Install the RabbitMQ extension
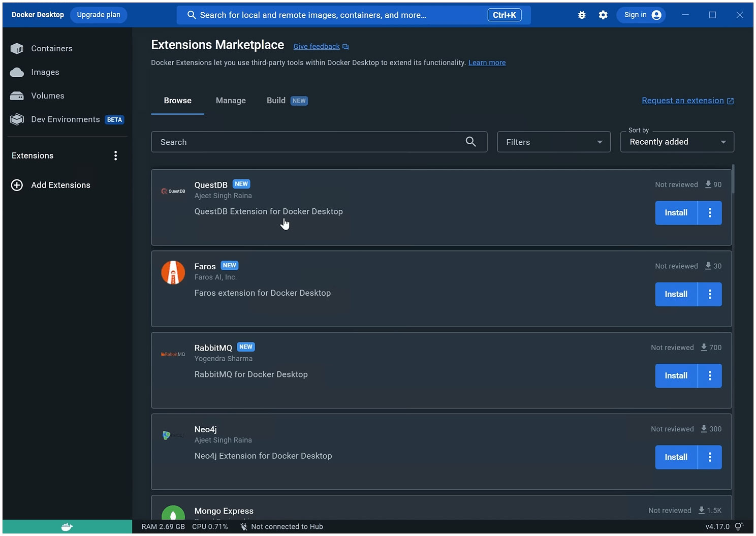Viewport: 756px width, 536px height. pos(676,376)
